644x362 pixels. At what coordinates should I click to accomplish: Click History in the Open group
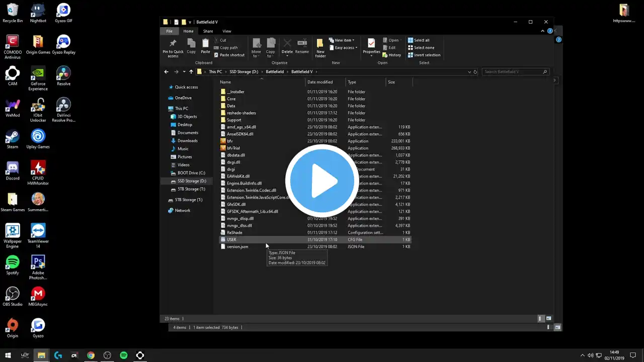(x=392, y=55)
